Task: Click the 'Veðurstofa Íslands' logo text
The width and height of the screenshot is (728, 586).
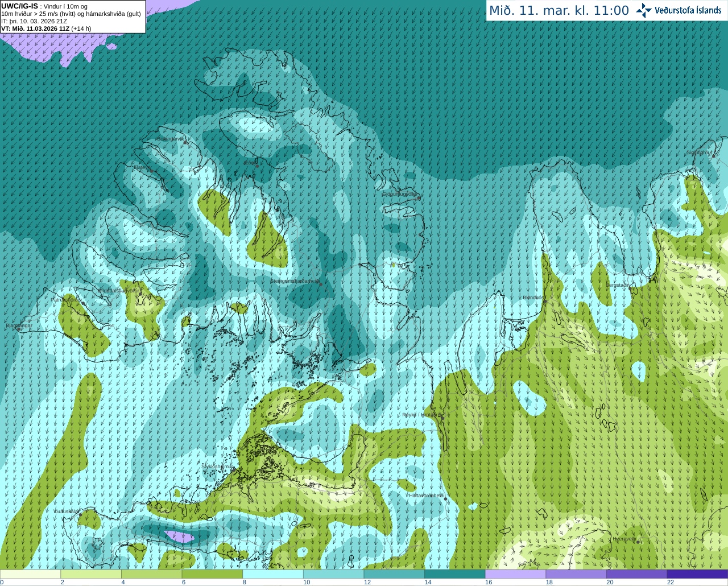Action: coord(688,10)
